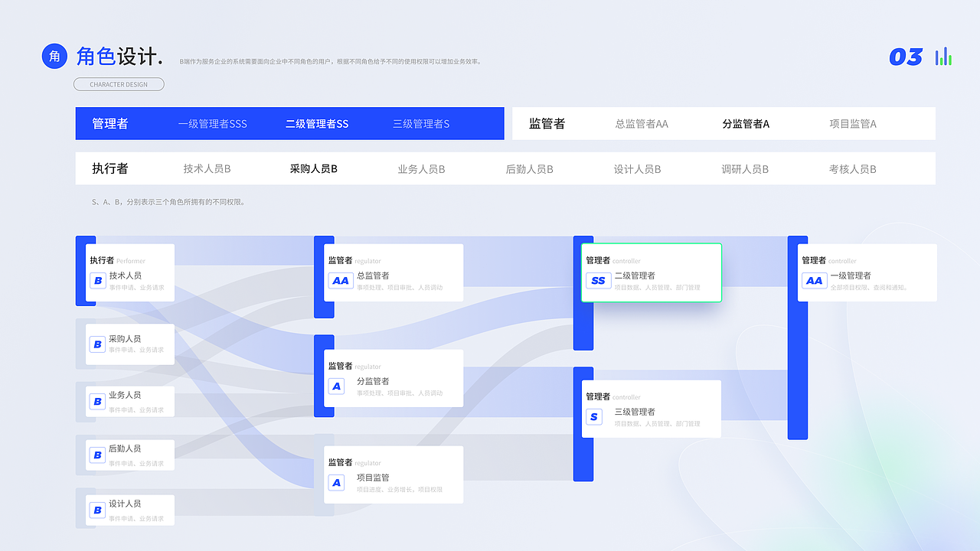980x551 pixels.
Task: Select the green-highlighted 二级管理者 card
Action: [651, 272]
